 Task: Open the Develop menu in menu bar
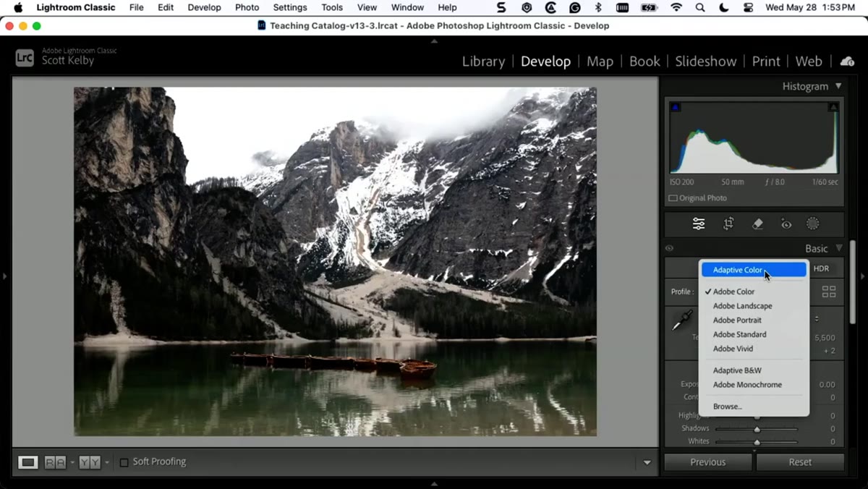[204, 7]
